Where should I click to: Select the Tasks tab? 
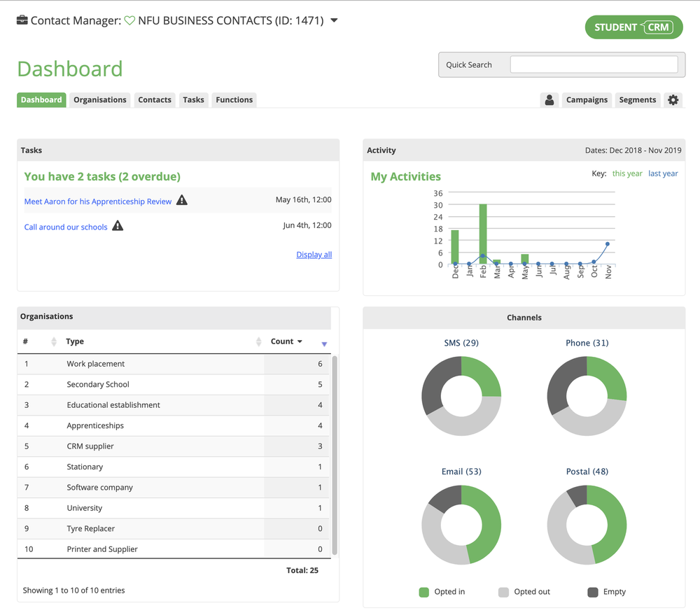193,99
